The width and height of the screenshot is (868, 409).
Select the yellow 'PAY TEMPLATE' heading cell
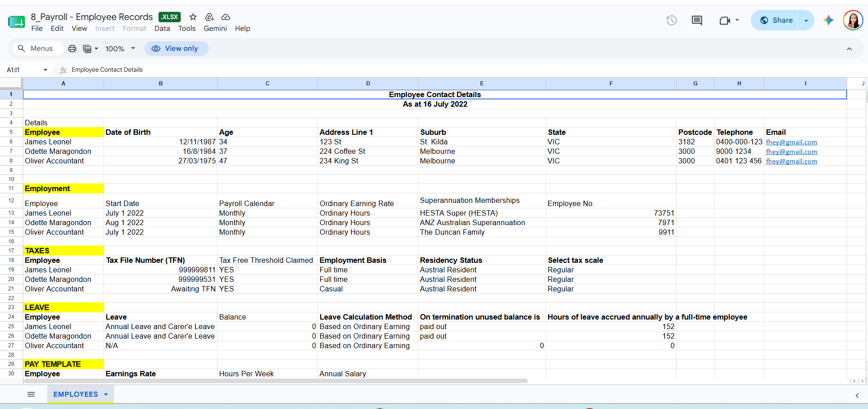click(64, 364)
